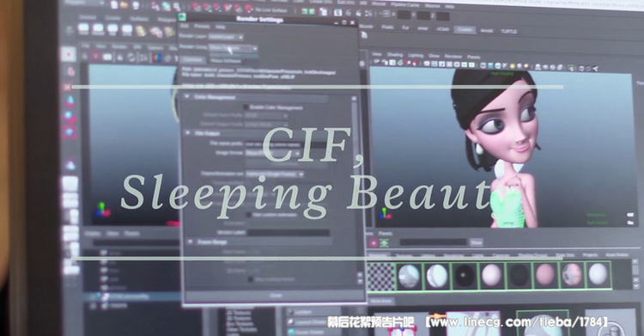Toggle Enable Color Management checkbox
The image size is (644, 336).
[x=246, y=107]
